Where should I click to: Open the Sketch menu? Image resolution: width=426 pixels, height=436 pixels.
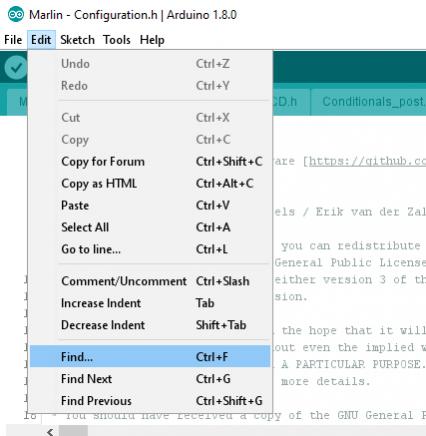77,40
